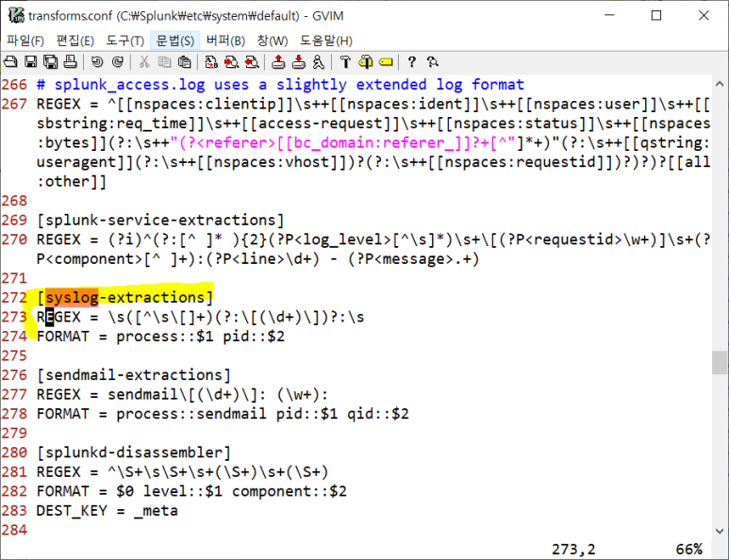
Task: Redo the last undone change
Action: point(118,62)
